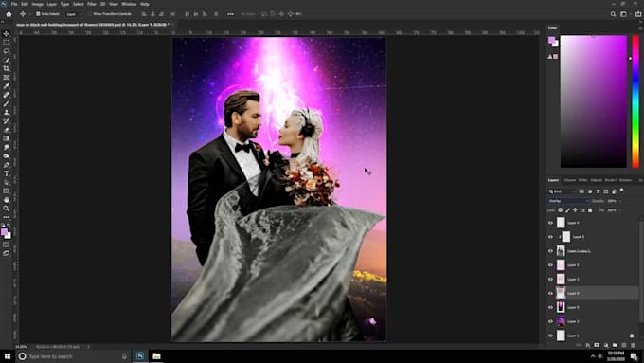Open the Auto-Select Layer dropdown
644x363 pixels.
pyautogui.click(x=74, y=14)
